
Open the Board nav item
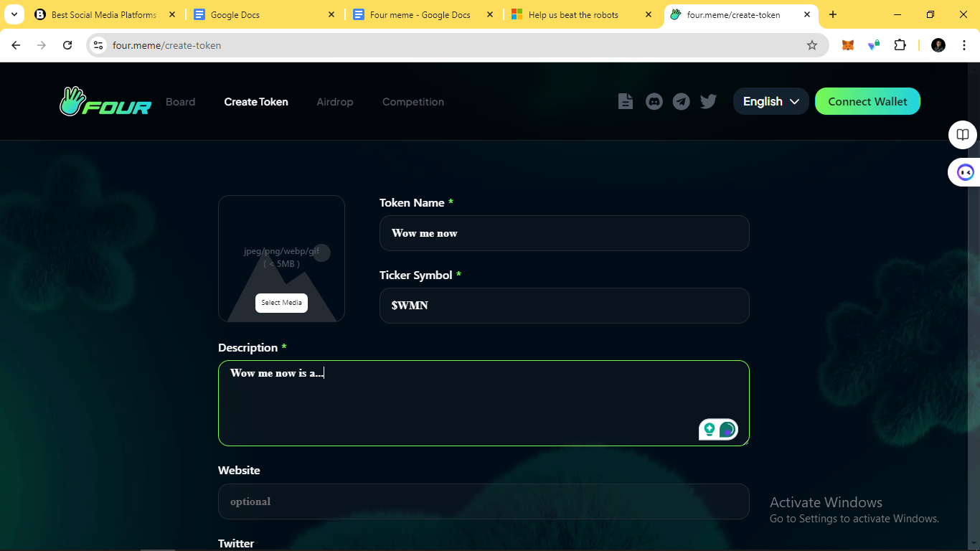pyautogui.click(x=180, y=102)
